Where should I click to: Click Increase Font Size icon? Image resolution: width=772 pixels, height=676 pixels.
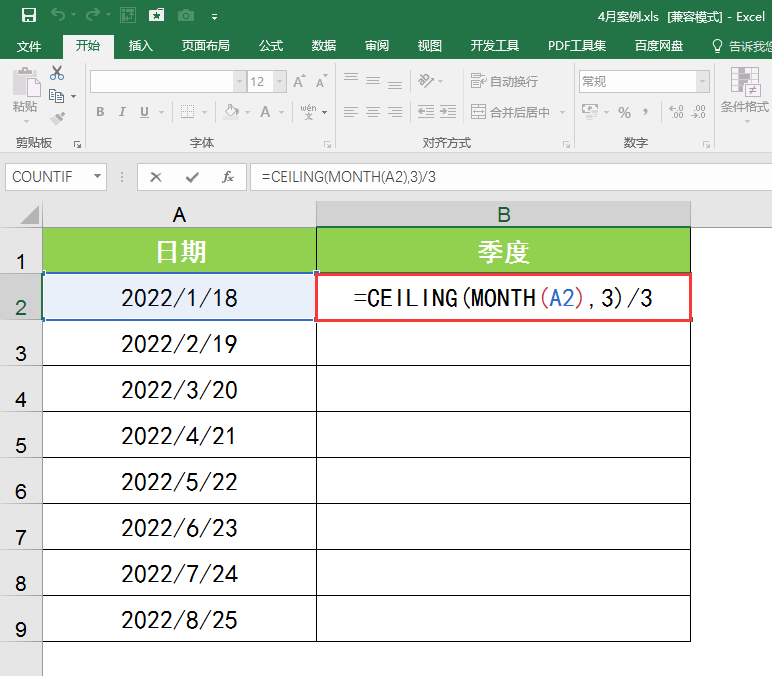[x=299, y=81]
